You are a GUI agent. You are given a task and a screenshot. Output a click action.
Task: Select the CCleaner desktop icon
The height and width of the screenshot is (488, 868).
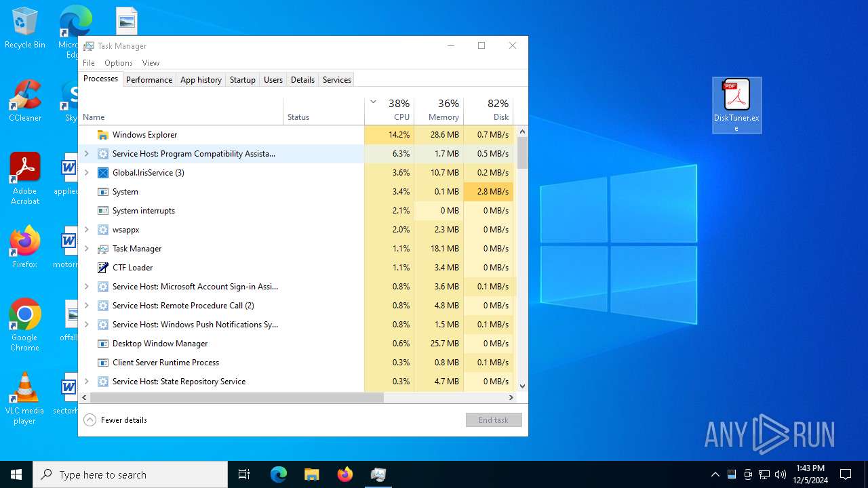pos(25,101)
